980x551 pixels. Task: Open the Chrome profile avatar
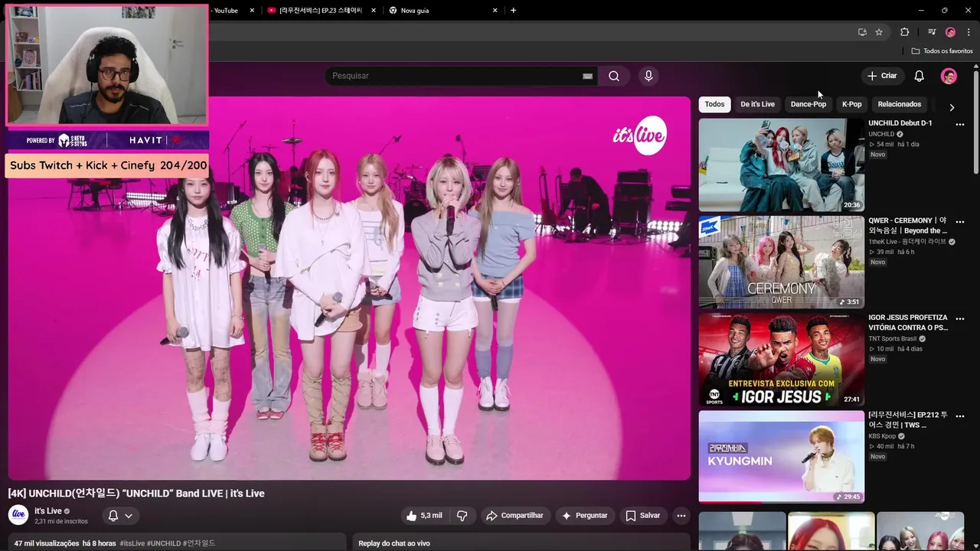(x=950, y=32)
